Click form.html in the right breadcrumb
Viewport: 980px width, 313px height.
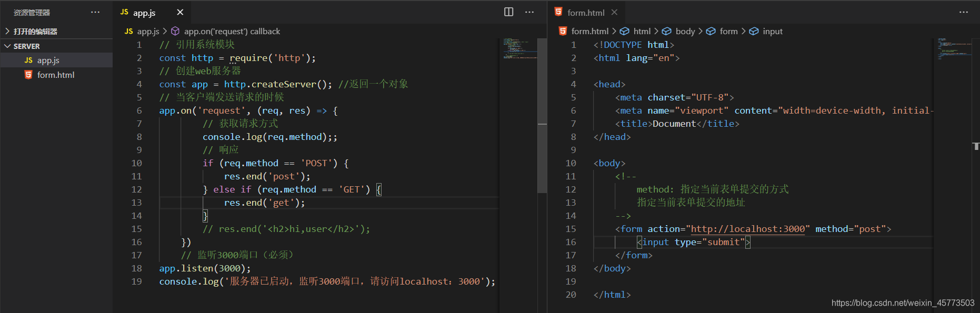tap(590, 32)
